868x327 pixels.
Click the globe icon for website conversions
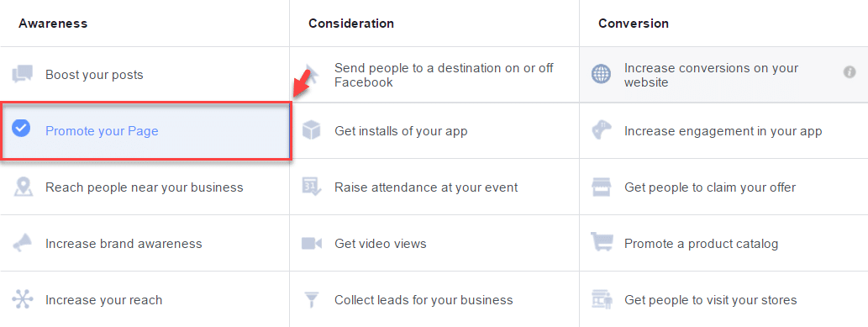[x=601, y=74]
